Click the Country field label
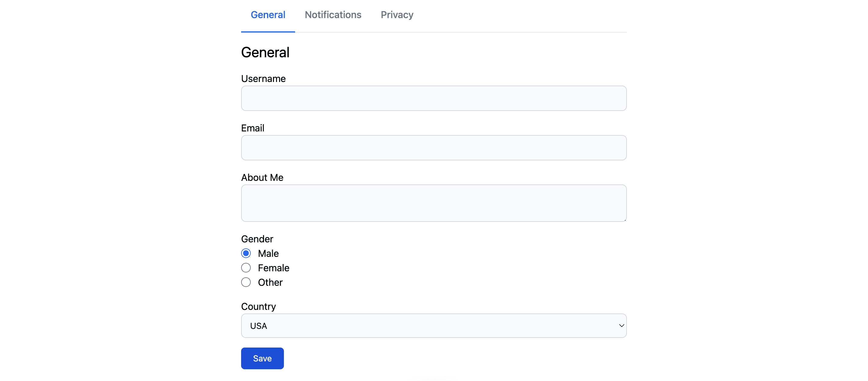The width and height of the screenshot is (868, 381). [x=259, y=307]
